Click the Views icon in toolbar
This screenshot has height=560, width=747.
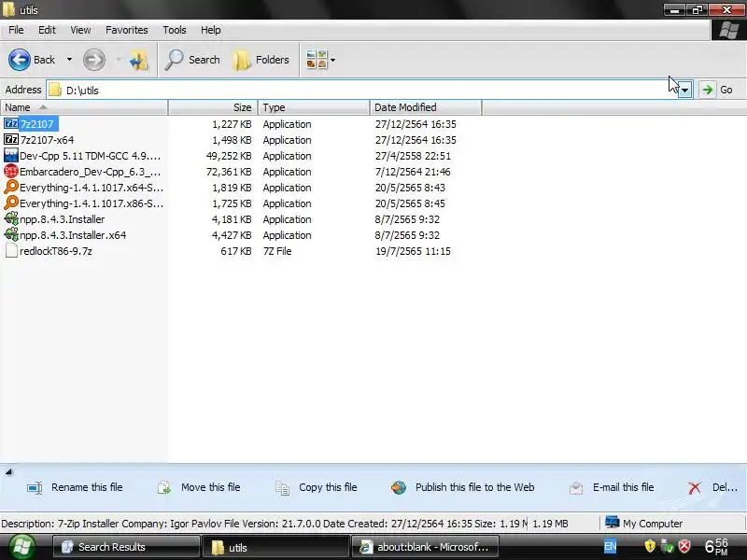coord(317,60)
